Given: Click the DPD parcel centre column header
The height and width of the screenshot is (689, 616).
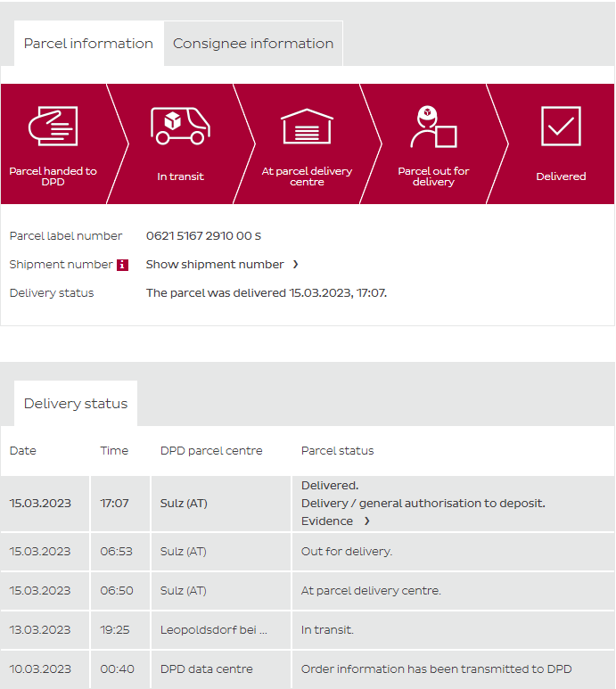Looking at the screenshot, I should (x=211, y=451).
